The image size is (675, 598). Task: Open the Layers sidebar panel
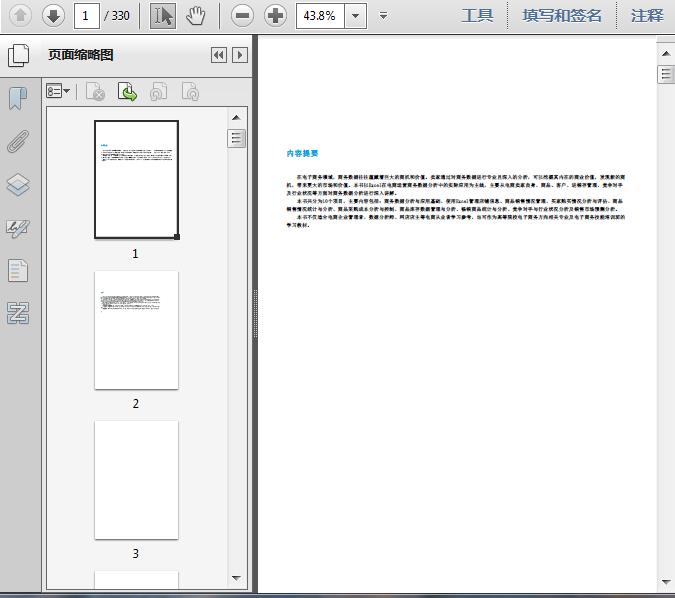(x=18, y=185)
